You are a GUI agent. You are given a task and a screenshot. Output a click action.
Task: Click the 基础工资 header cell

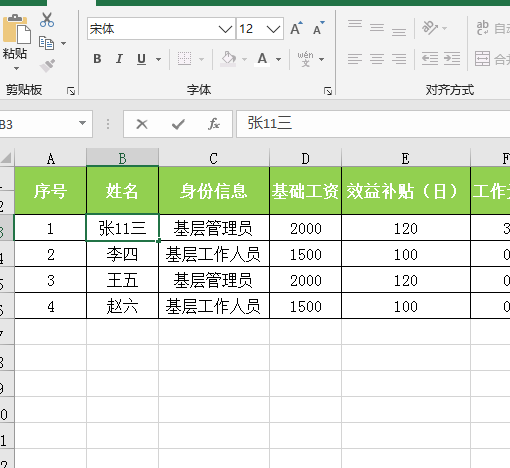(x=305, y=190)
